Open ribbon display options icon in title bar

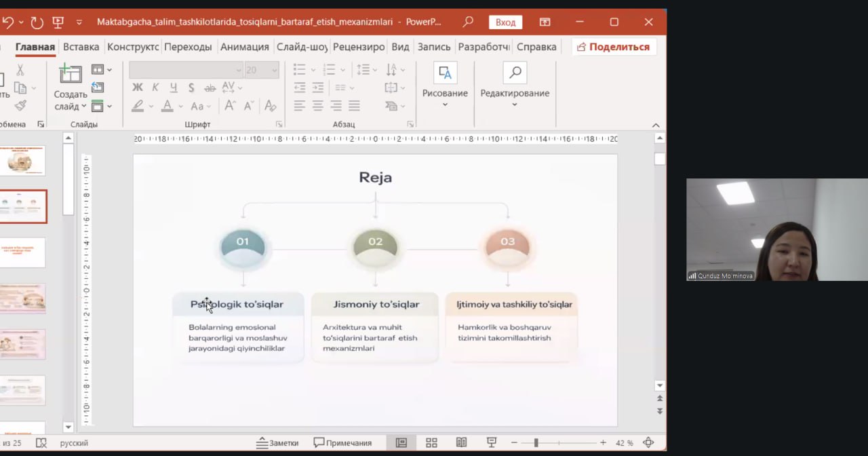tap(545, 22)
